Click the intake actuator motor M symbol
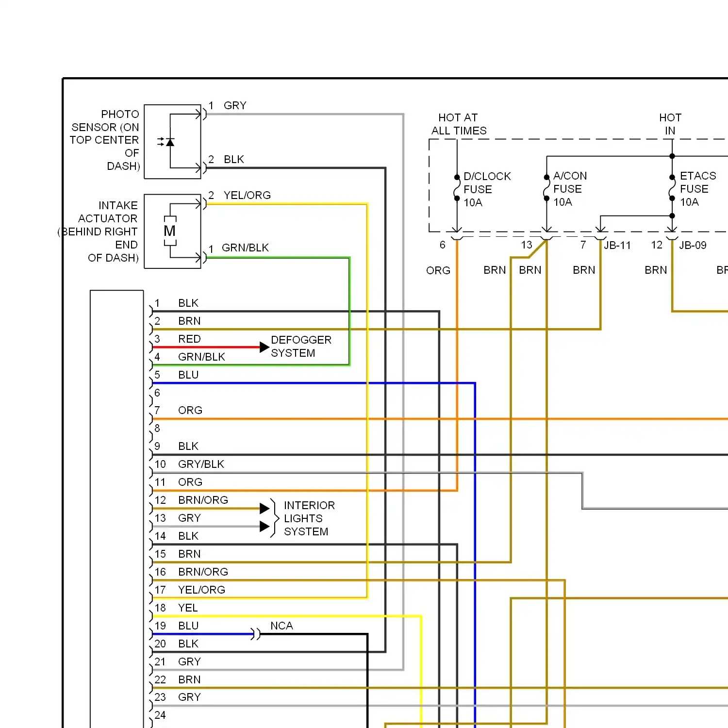This screenshot has width=728, height=728. coord(170,231)
